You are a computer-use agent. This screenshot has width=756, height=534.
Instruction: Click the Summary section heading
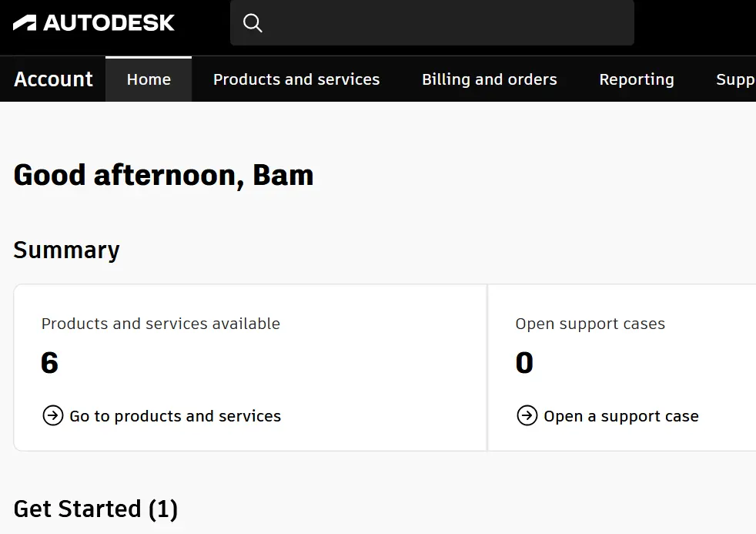tap(66, 250)
